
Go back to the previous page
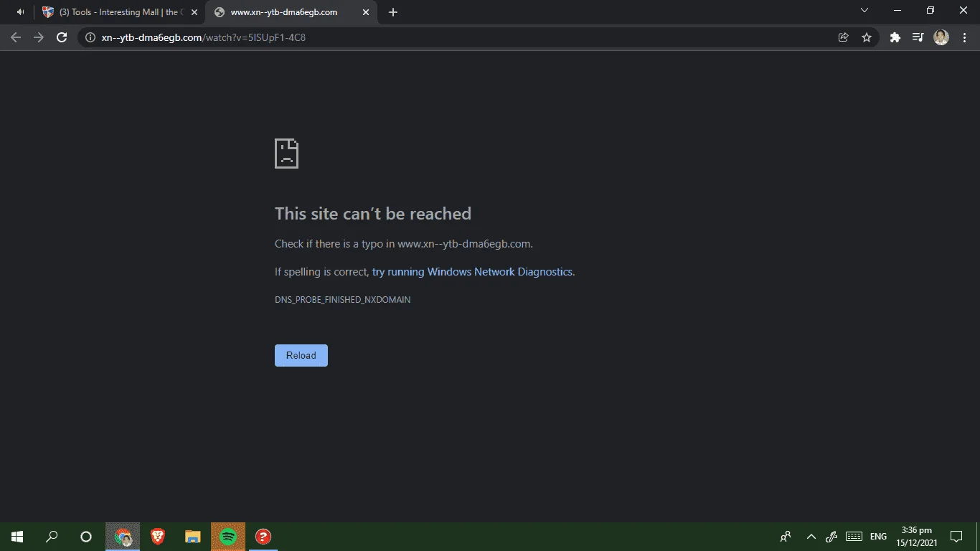pos(16,37)
